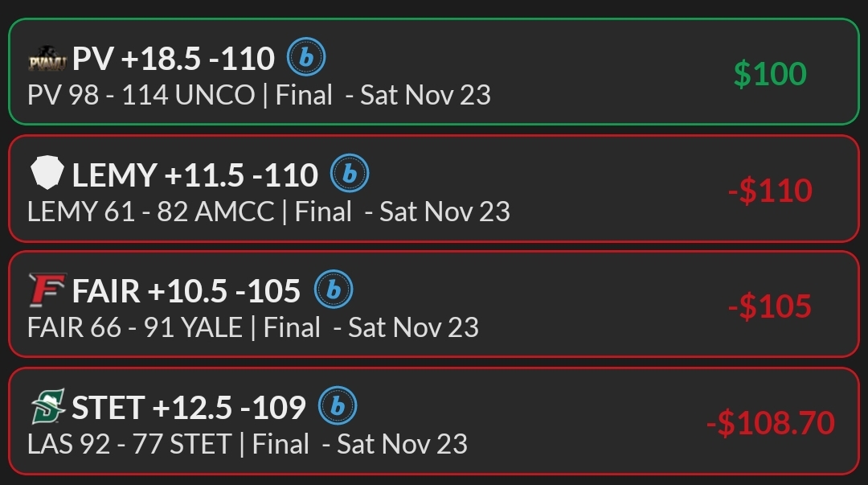Click the Prairie View team logo icon

(47, 59)
